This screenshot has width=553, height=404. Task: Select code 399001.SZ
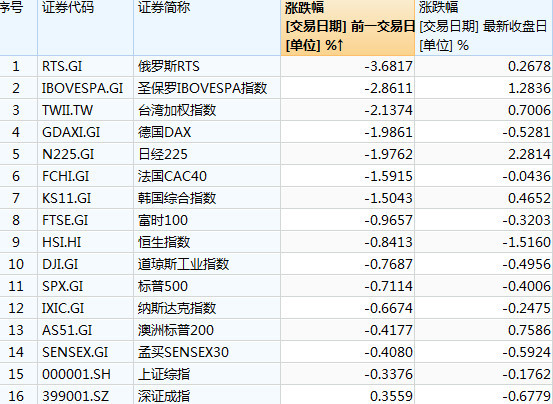(75, 396)
